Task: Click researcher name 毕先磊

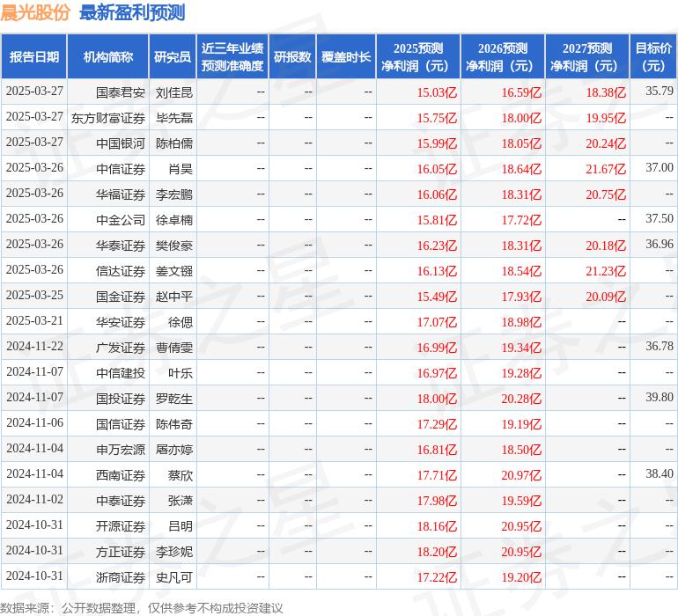Action: [173, 118]
